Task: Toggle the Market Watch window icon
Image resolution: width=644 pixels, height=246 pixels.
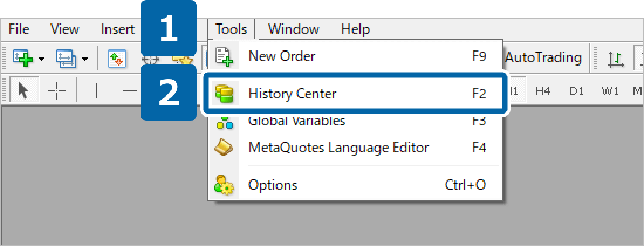Action: 117,59
